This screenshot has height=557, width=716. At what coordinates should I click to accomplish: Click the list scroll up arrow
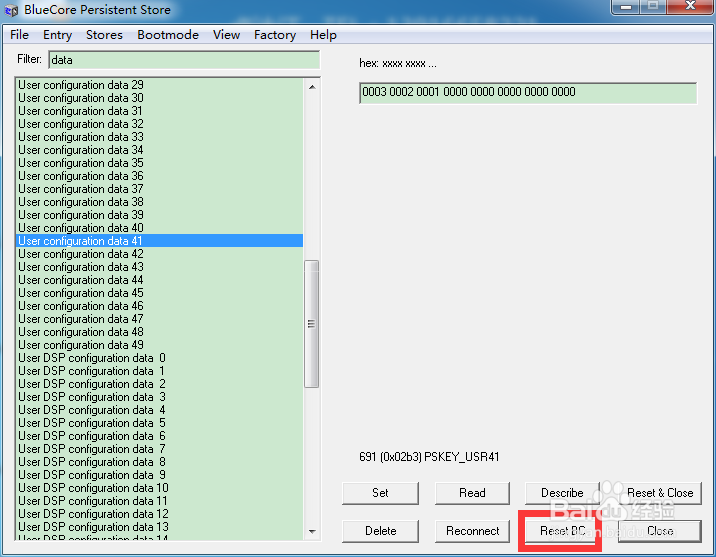point(312,87)
